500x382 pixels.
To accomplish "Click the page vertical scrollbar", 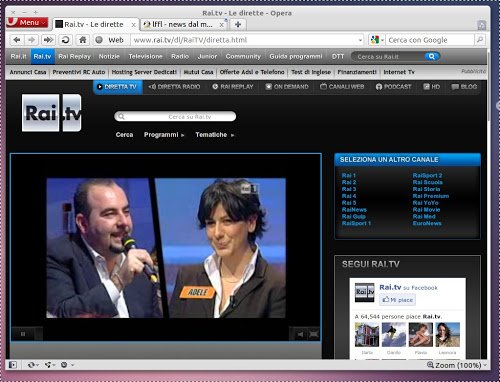I will coord(489,203).
